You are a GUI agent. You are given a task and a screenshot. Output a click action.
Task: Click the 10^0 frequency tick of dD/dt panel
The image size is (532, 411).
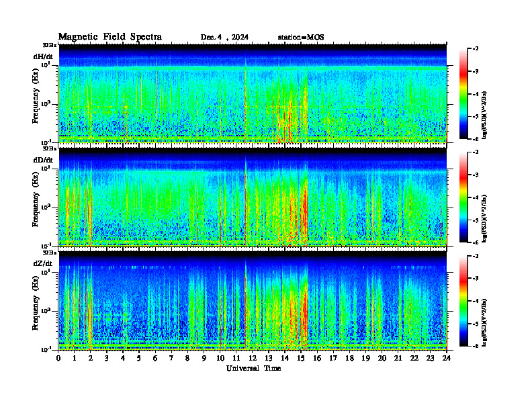46,208
